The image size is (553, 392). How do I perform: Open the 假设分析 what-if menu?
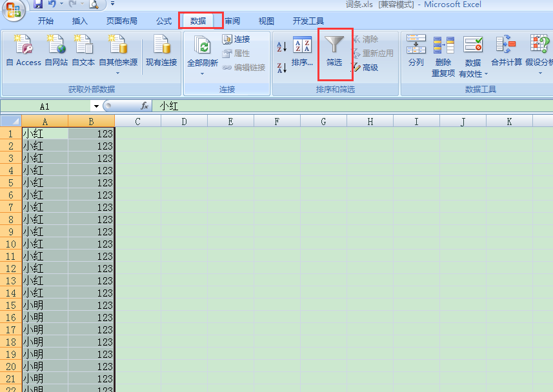click(x=539, y=54)
